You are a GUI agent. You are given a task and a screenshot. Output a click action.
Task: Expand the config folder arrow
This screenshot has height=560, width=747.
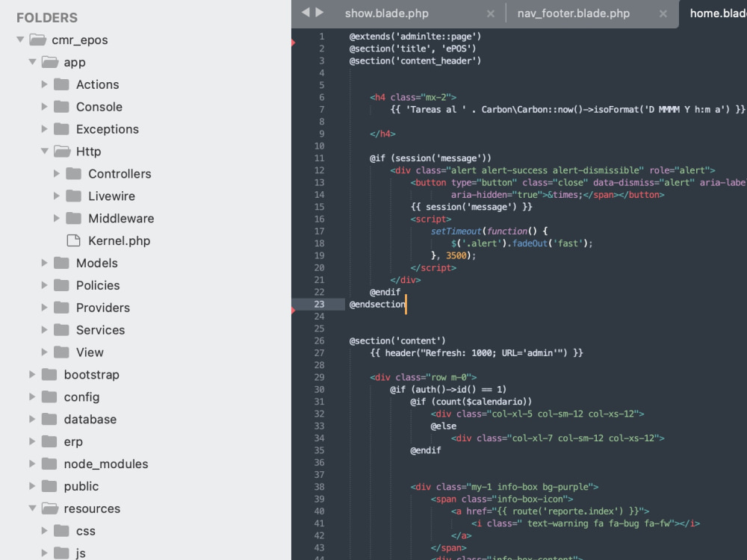coord(32,396)
